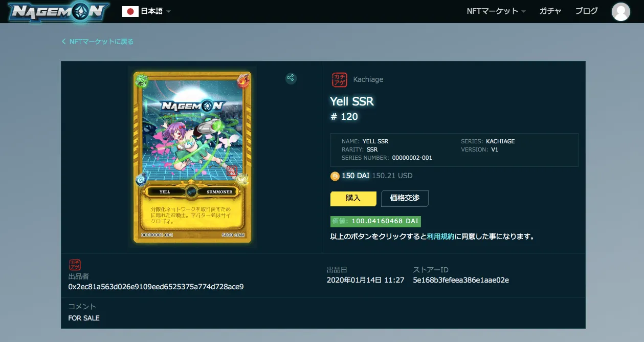This screenshot has height=342, width=644.
Task: Go to the ブログ page
Action: [586, 11]
